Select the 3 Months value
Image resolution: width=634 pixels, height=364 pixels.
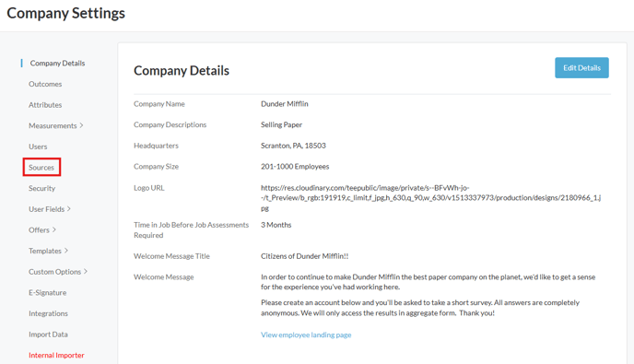click(276, 225)
